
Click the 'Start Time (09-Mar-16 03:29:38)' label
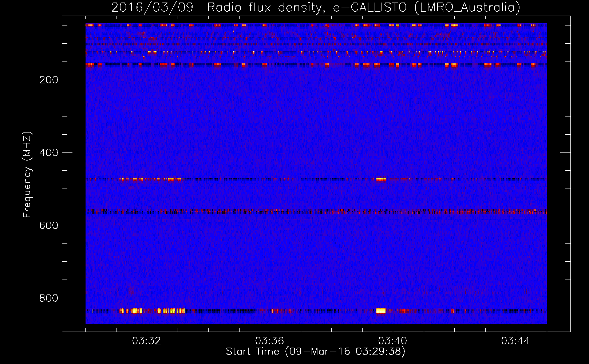tap(316, 352)
